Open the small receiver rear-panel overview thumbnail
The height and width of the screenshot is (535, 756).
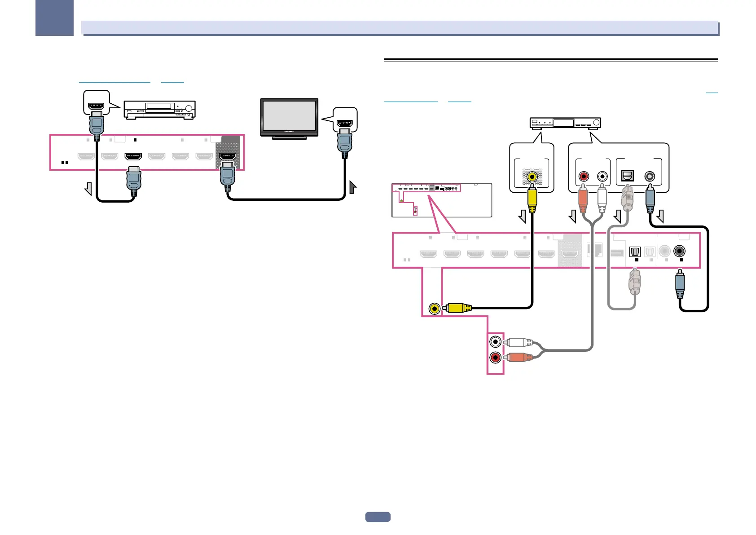442,200
